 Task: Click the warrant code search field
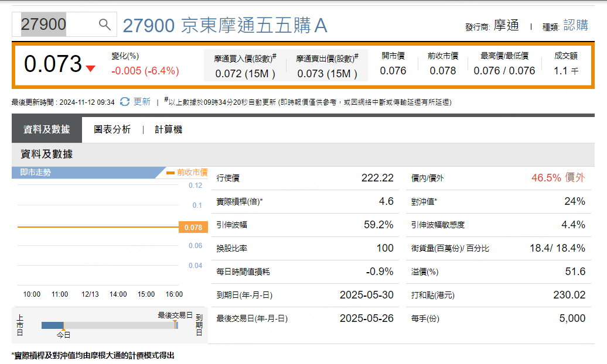pos(64,25)
